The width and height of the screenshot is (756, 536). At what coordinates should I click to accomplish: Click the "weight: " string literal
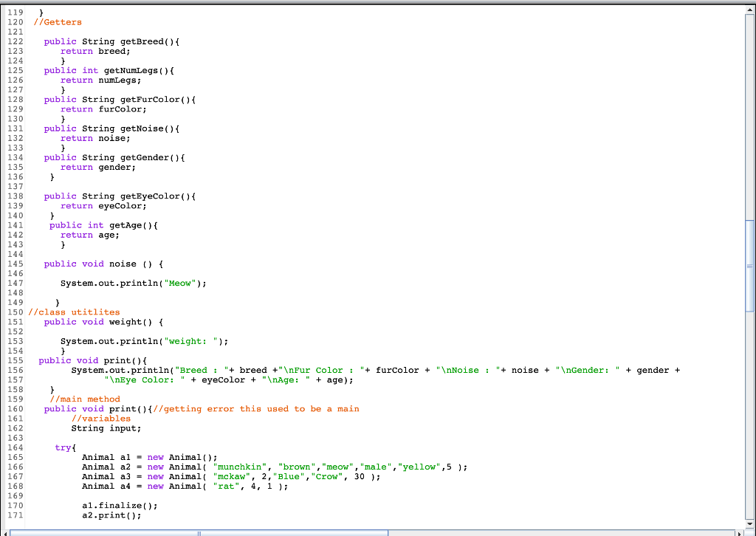[191, 341]
